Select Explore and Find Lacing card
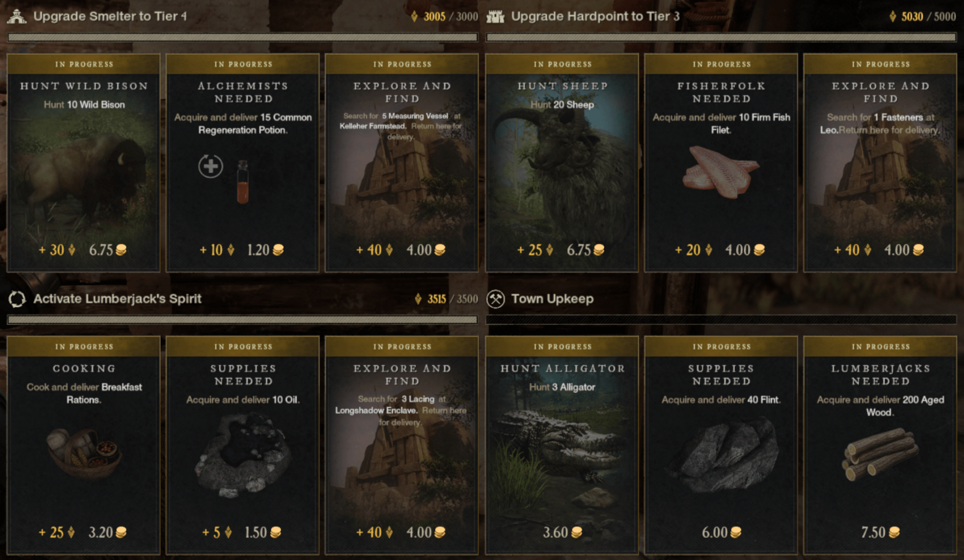This screenshot has width=964, height=560. [402, 445]
